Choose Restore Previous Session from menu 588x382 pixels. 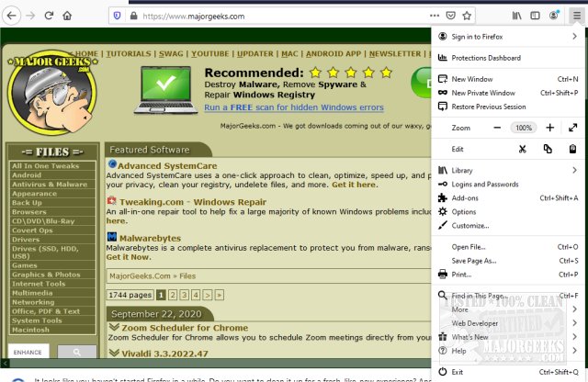pos(490,107)
